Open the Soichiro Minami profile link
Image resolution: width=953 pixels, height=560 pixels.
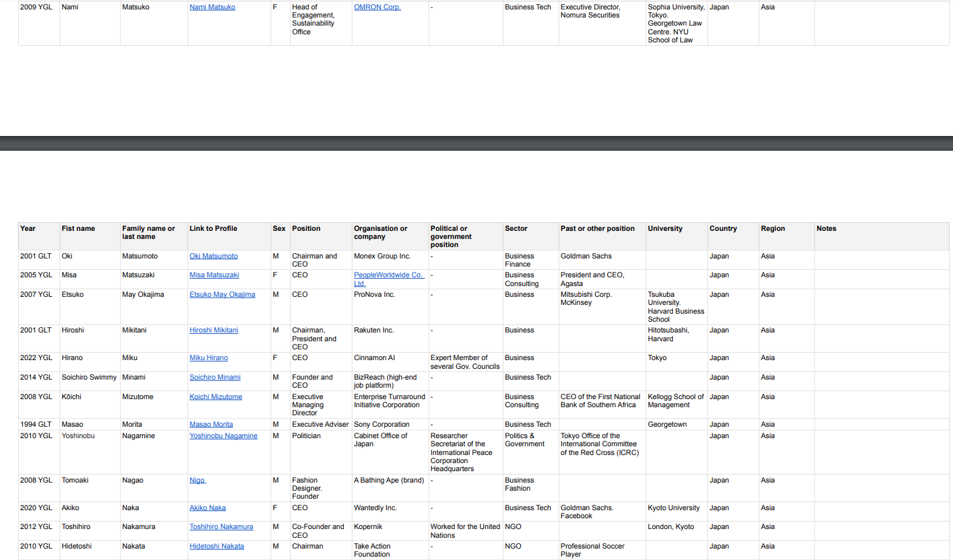215,378
